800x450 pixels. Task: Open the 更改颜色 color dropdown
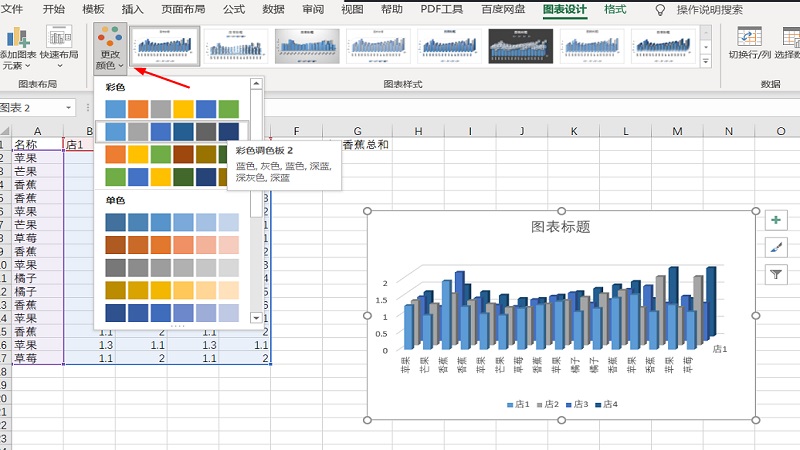pyautogui.click(x=110, y=50)
